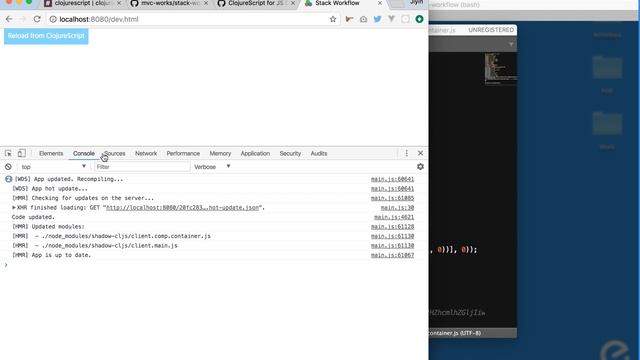This screenshot has width=640, height=360.
Task: Close the mvc-works/stack-workflow browser tab
Action: [206, 3]
